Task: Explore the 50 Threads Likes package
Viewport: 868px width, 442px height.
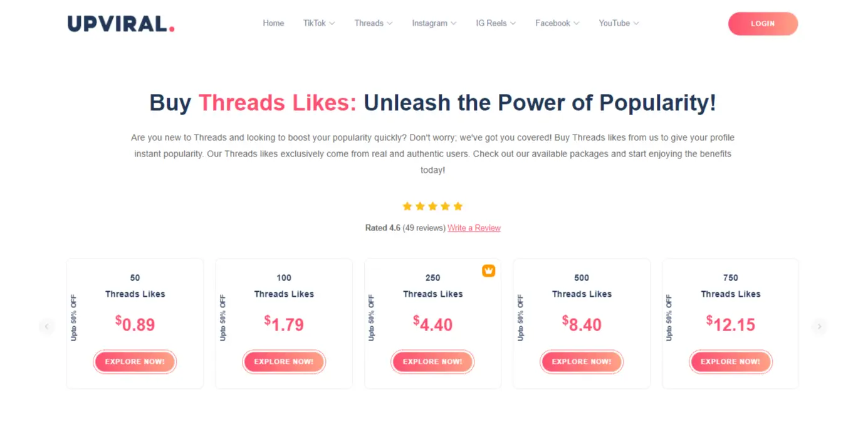Action: coord(135,362)
